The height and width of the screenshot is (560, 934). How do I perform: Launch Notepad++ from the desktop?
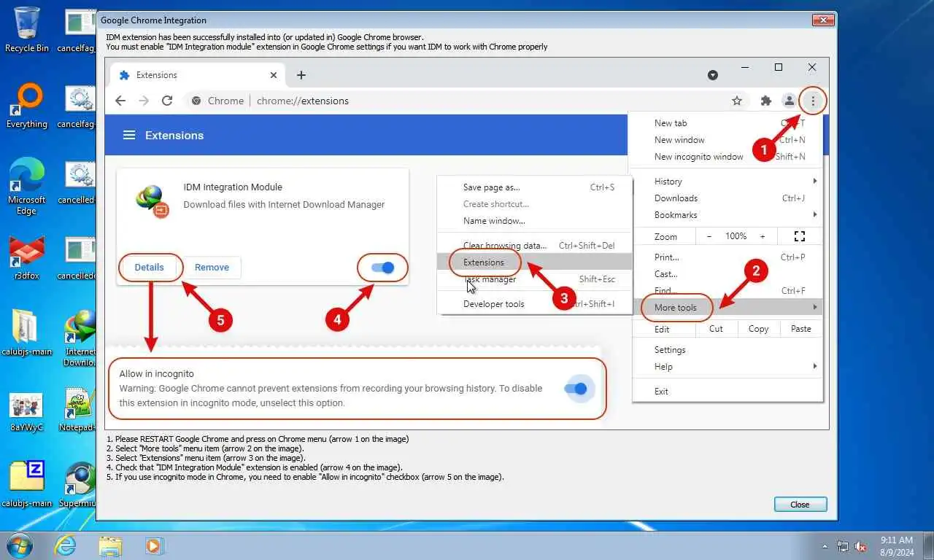78,411
